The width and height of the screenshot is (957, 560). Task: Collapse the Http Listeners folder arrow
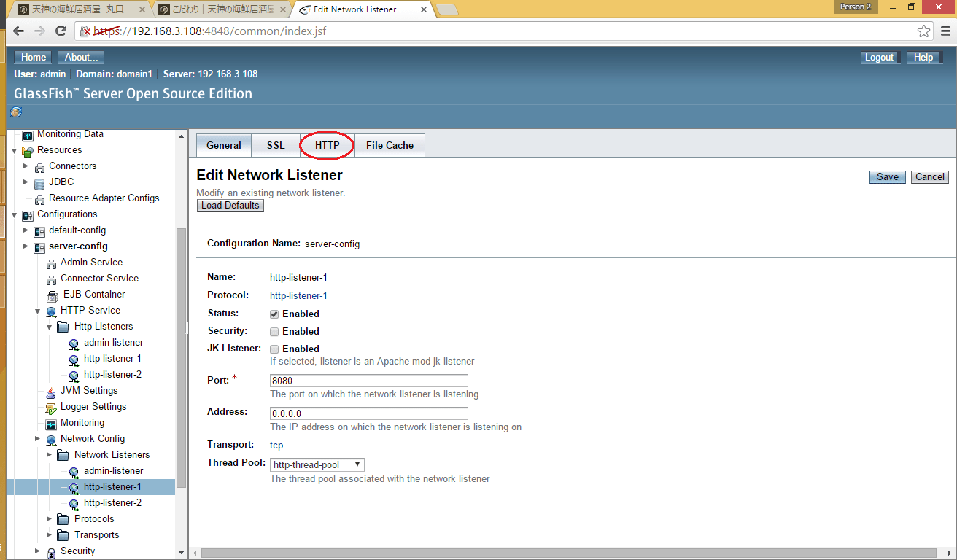[49, 327]
